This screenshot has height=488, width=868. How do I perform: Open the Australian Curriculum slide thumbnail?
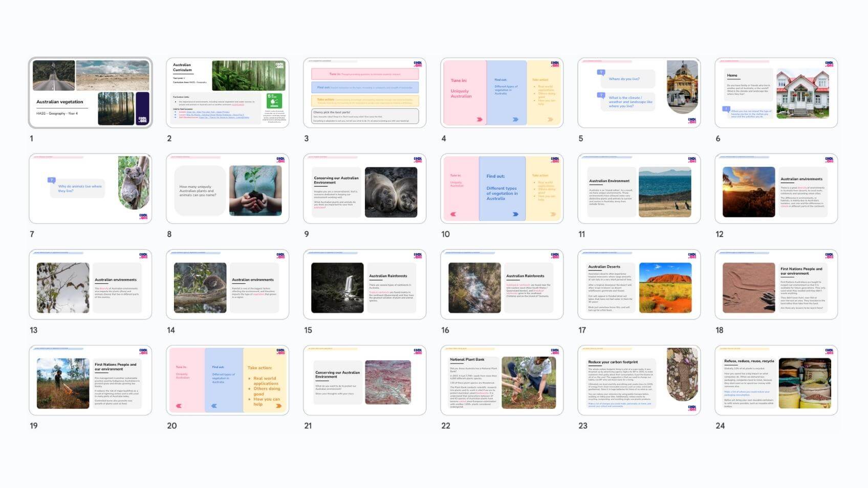[227, 93]
